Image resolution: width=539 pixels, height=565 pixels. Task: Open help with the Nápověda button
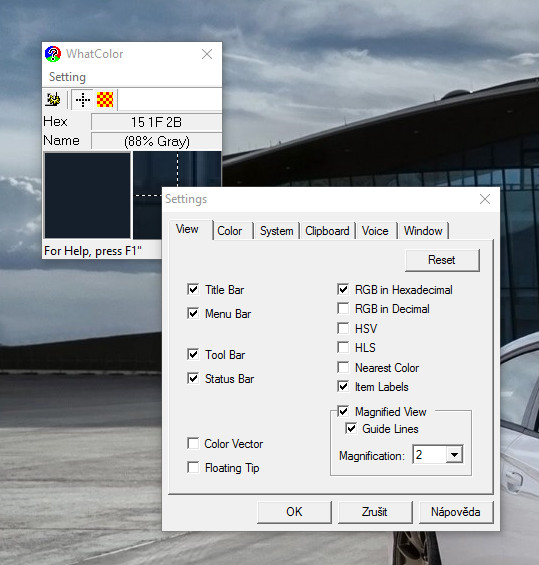(456, 512)
